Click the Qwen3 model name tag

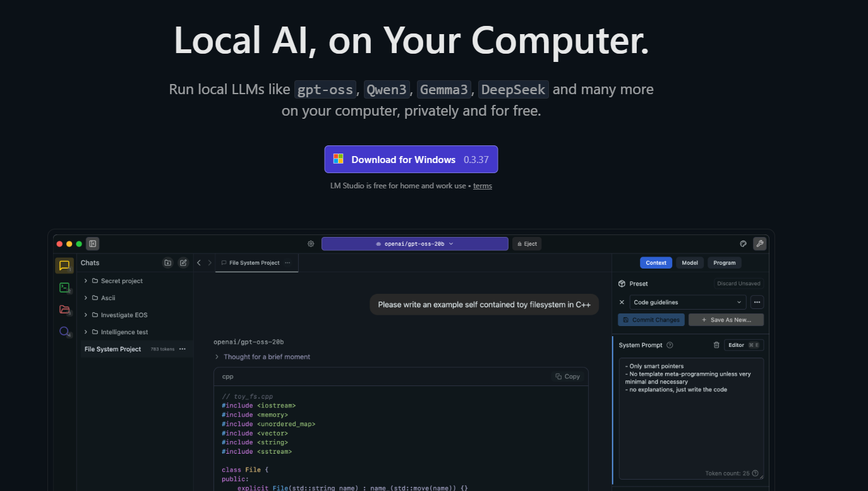coord(387,90)
